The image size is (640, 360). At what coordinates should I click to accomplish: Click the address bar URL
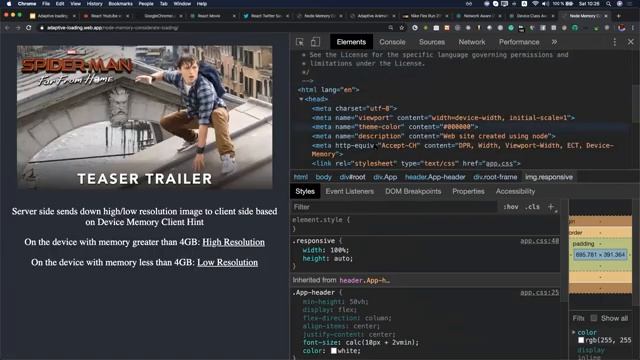click(x=113, y=28)
